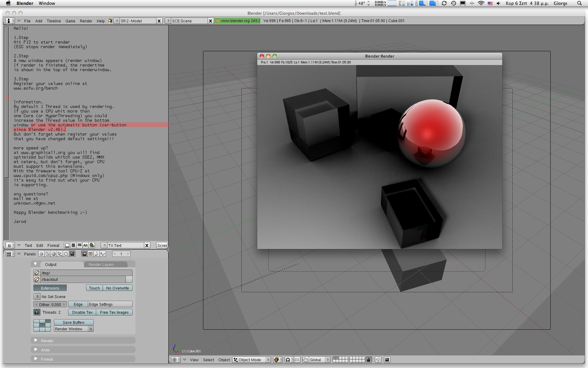The height and width of the screenshot is (368, 588).
Task: Unlink TX:Text with its X button
Action: [x=147, y=245]
